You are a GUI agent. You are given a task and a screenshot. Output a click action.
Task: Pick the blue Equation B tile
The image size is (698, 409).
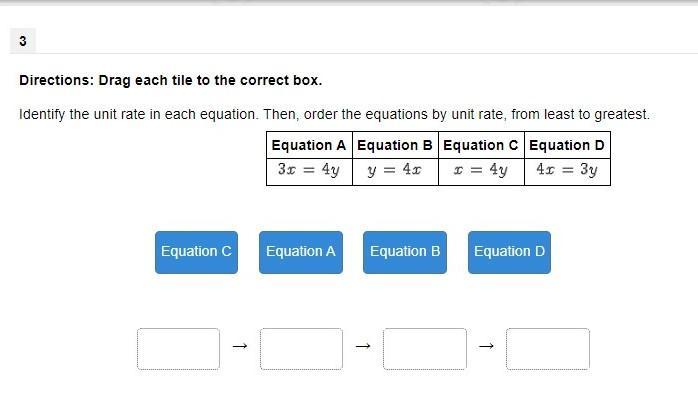[x=405, y=252]
